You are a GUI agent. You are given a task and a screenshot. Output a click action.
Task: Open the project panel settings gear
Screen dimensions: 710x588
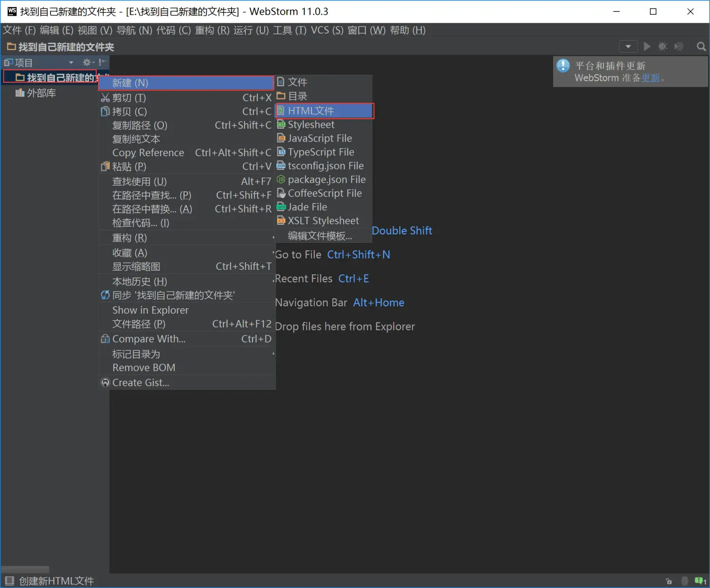click(88, 62)
